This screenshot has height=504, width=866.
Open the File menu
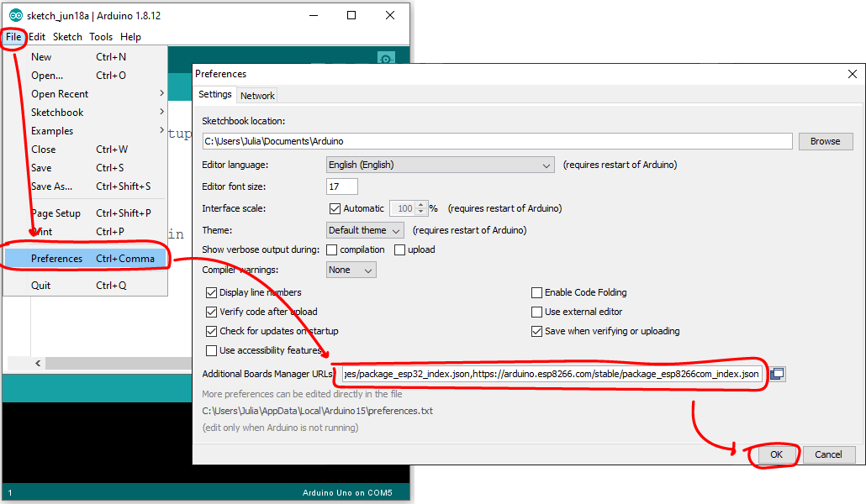click(x=13, y=37)
